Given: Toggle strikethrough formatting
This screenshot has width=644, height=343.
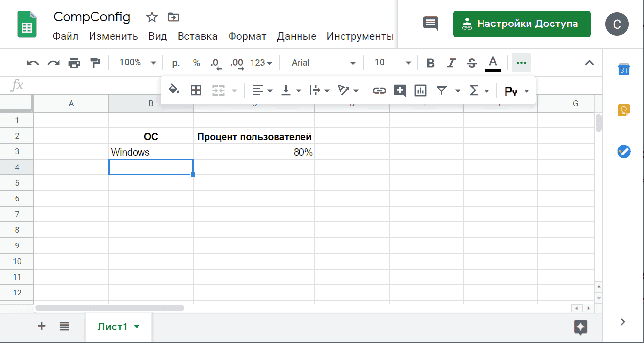Looking at the screenshot, I should tap(471, 62).
